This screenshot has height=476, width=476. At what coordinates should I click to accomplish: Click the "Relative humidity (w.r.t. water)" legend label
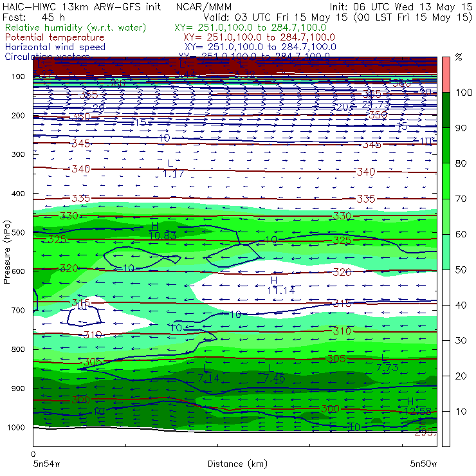pos(76,28)
